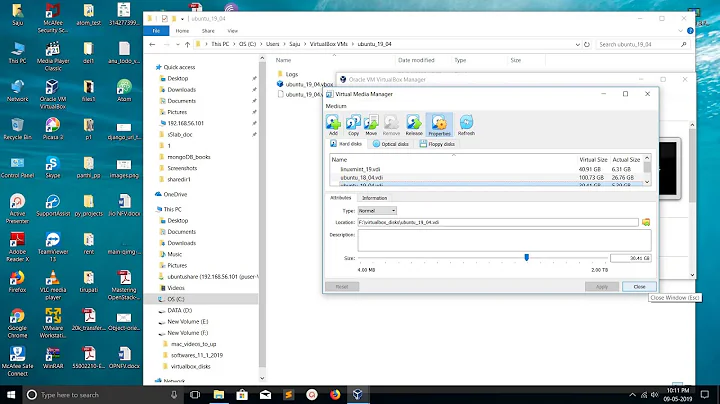Select linuxmint_19.vdi in the disk list
The width and height of the screenshot is (720, 404).
click(360, 169)
